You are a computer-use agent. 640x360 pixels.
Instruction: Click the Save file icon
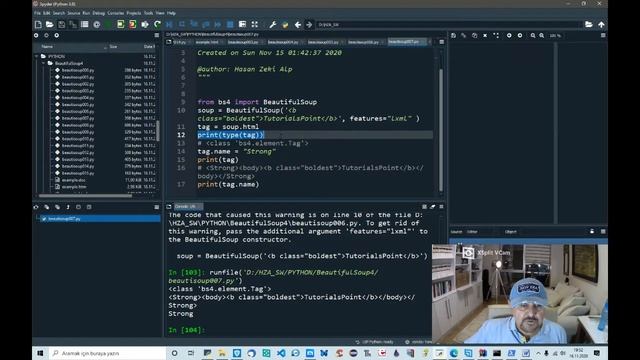click(x=61, y=24)
